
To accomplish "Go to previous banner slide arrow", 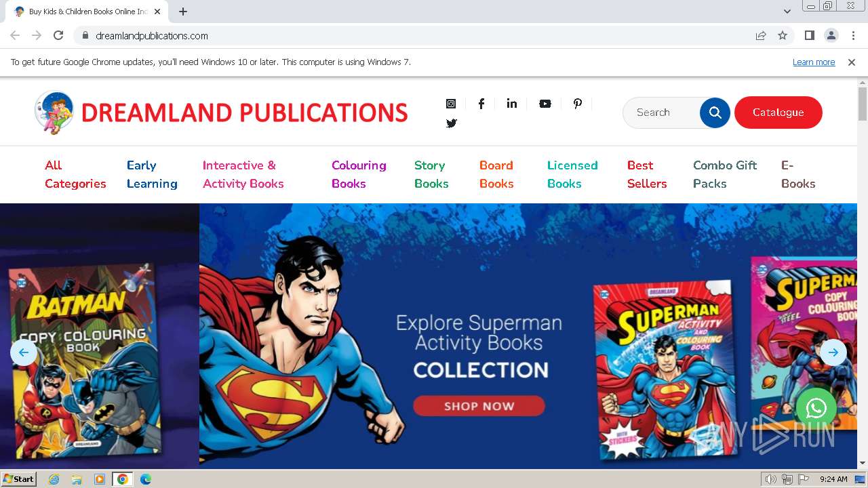I will [x=24, y=352].
